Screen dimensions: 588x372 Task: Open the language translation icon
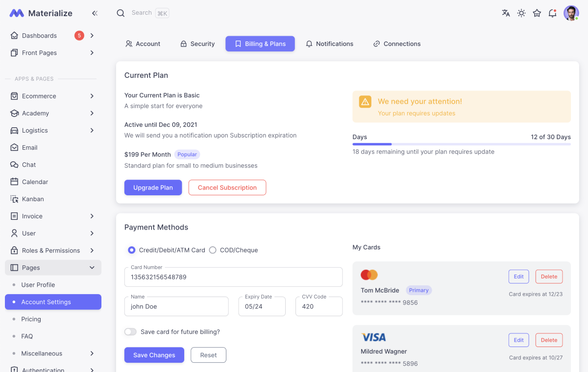click(505, 13)
